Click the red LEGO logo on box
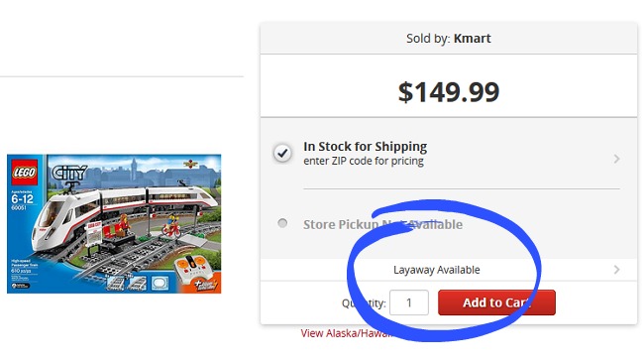 [24, 173]
